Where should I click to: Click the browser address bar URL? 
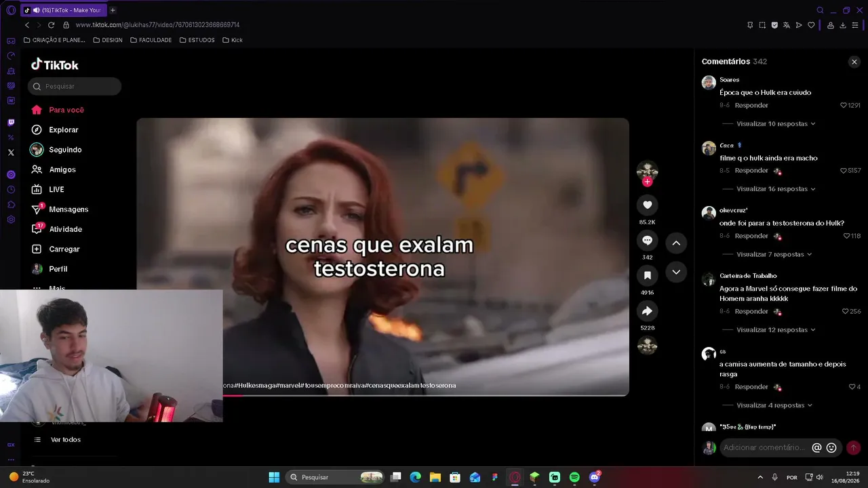[x=157, y=25]
